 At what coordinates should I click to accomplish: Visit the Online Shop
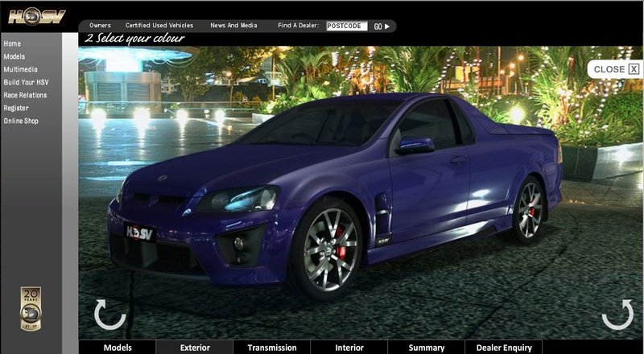click(21, 121)
